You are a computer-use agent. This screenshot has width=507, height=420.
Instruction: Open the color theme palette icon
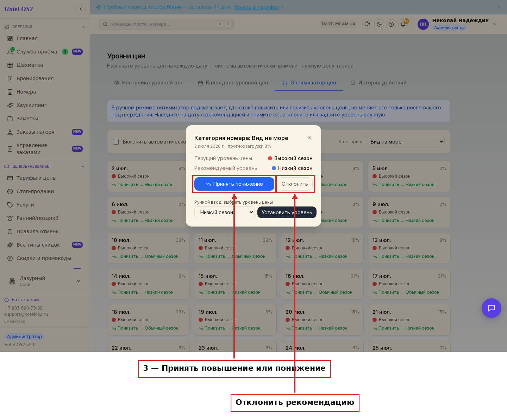(x=367, y=24)
